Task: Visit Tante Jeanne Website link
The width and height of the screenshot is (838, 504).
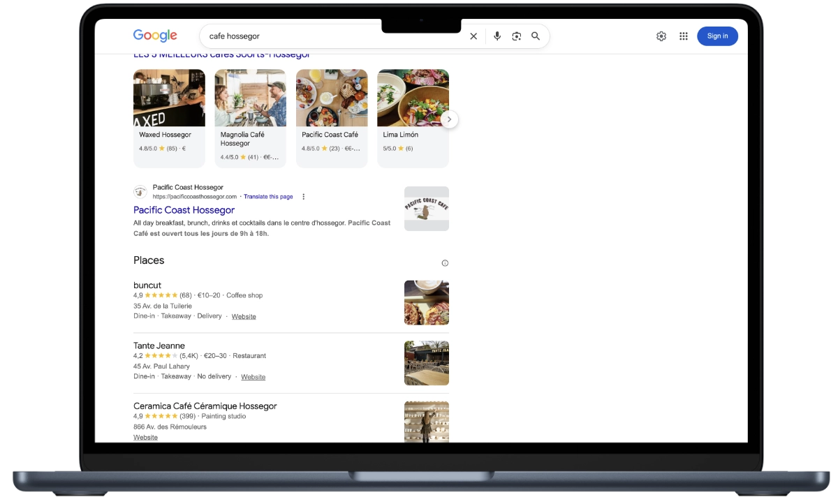Action: pos(253,377)
